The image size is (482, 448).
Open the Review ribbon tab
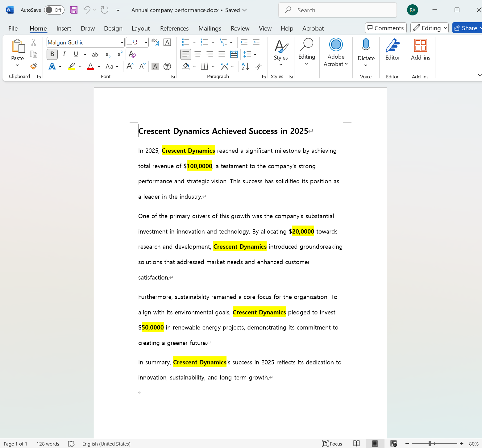(240, 28)
